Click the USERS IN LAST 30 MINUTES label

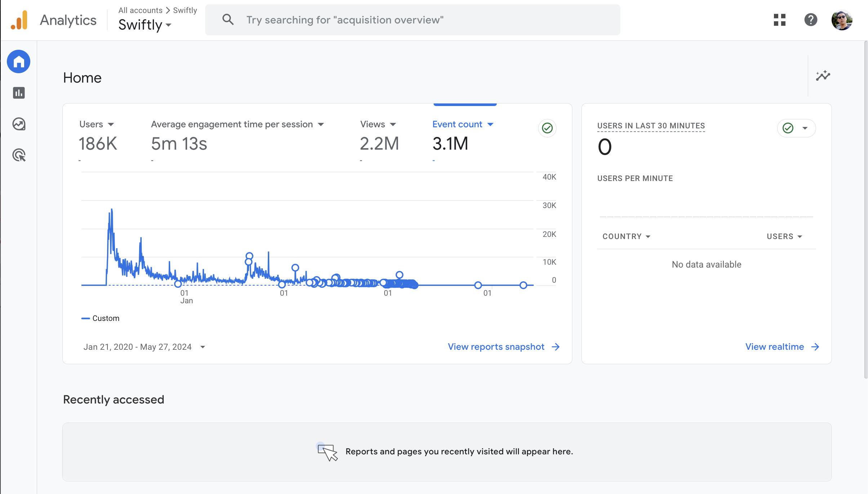point(651,126)
